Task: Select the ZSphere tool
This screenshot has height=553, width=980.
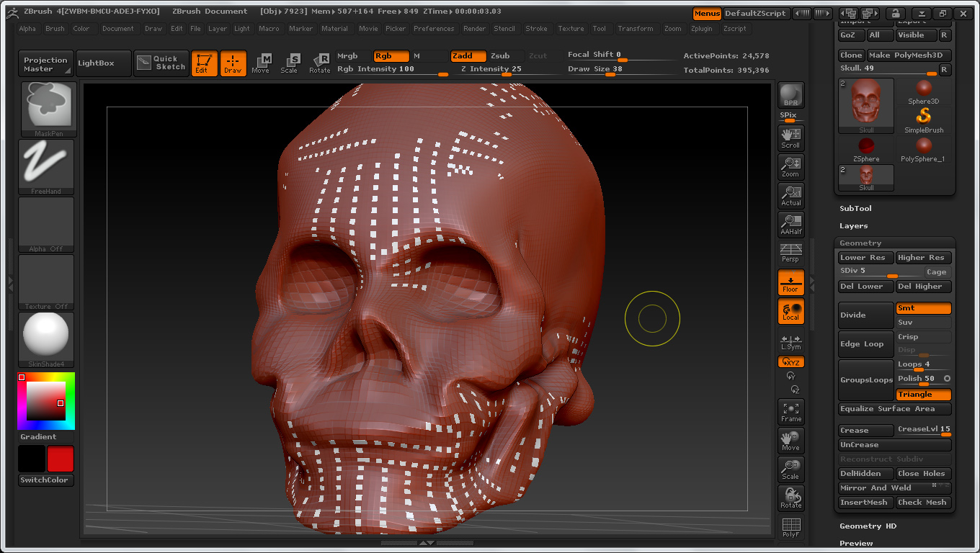Action: 866,149
